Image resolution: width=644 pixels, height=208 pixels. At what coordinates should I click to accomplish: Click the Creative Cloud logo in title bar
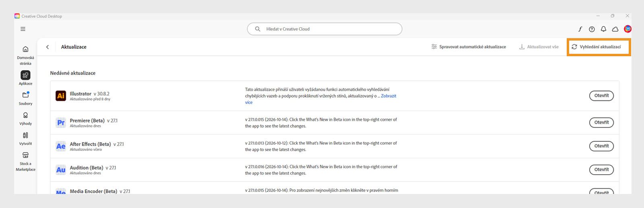point(17,16)
